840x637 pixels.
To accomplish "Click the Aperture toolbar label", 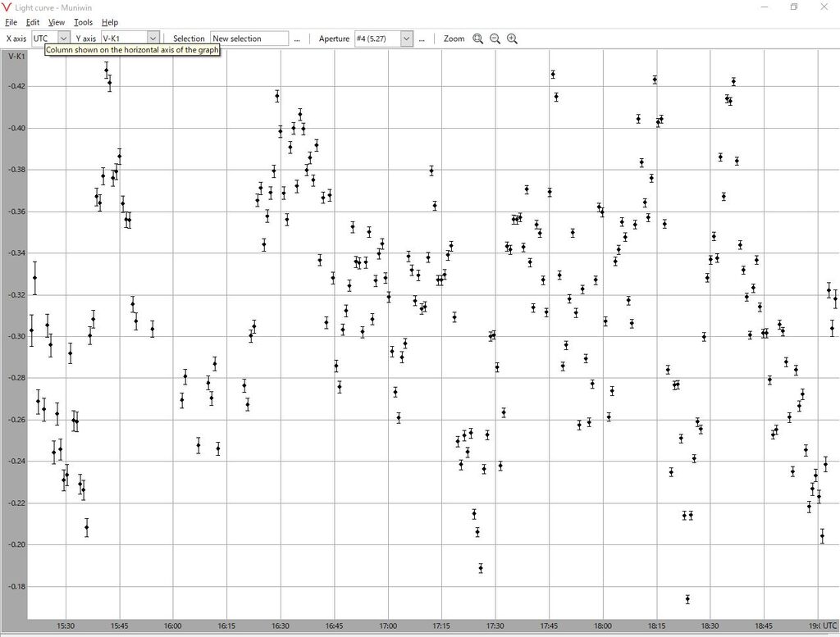I will pyautogui.click(x=334, y=39).
